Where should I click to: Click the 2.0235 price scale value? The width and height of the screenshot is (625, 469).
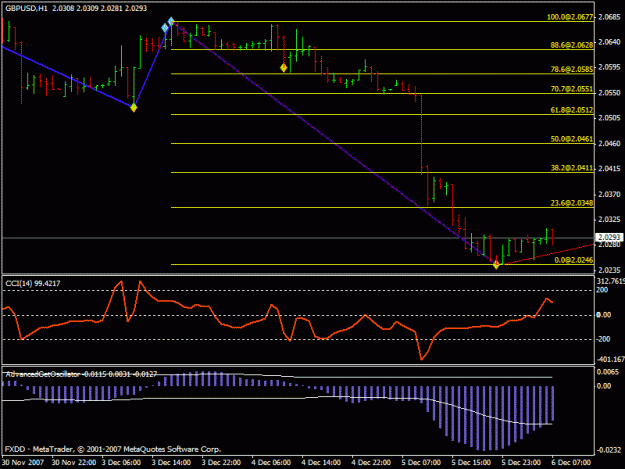click(x=609, y=270)
